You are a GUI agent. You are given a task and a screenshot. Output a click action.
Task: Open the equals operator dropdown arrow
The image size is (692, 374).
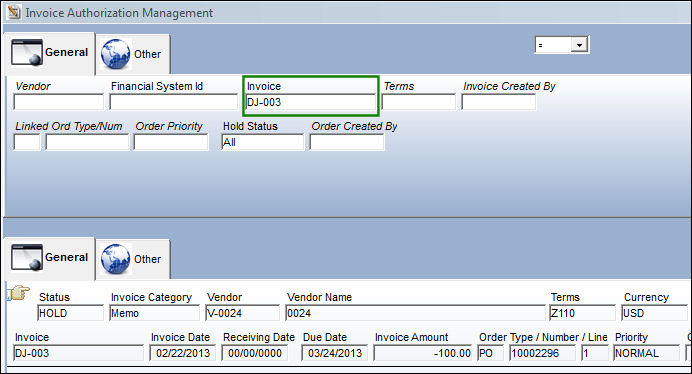click(x=579, y=45)
